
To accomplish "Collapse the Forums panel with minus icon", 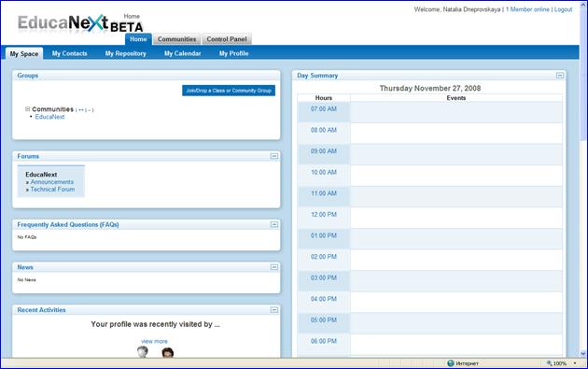I will pyautogui.click(x=274, y=156).
